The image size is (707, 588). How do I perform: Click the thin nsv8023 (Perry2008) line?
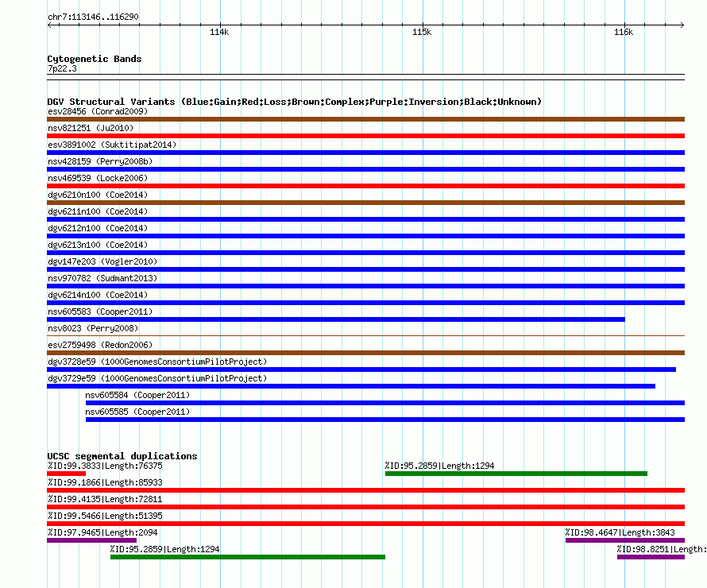click(x=365, y=336)
